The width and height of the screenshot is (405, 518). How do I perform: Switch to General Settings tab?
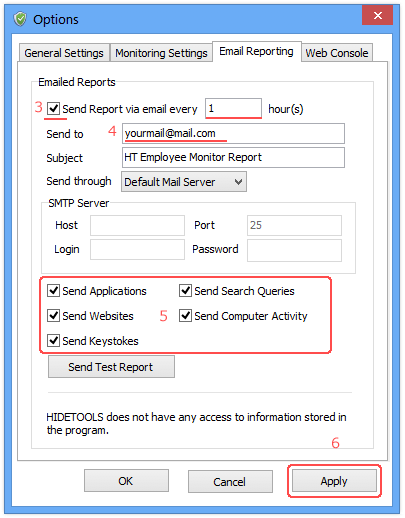click(x=64, y=53)
